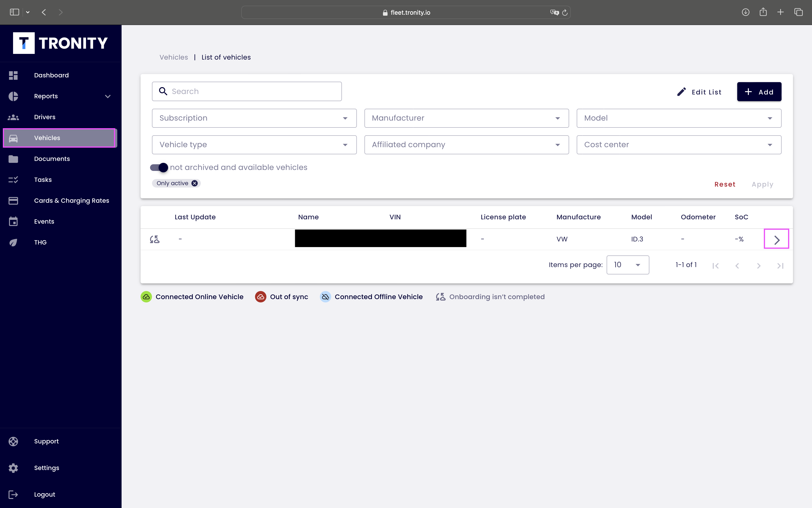Click the Vehicles breadcrumb link
Viewport: 812px width, 508px height.
174,57
